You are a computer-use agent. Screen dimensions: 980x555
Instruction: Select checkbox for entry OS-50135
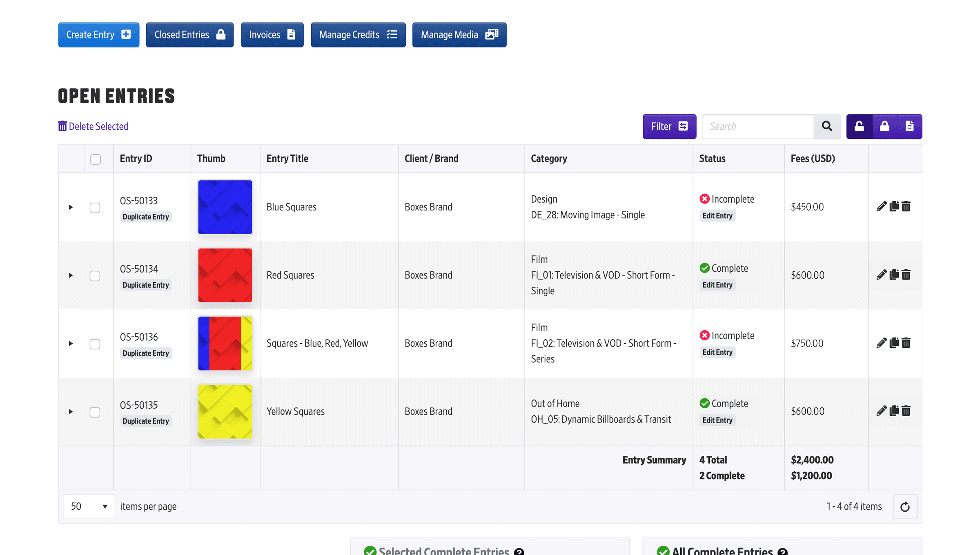pyautogui.click(x=95, y=412)
